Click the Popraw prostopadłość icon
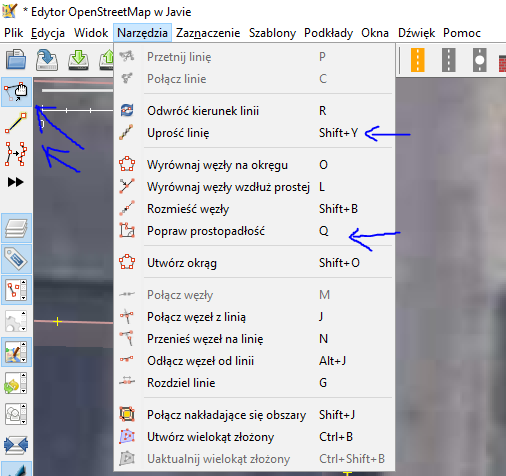 [127, 230]
